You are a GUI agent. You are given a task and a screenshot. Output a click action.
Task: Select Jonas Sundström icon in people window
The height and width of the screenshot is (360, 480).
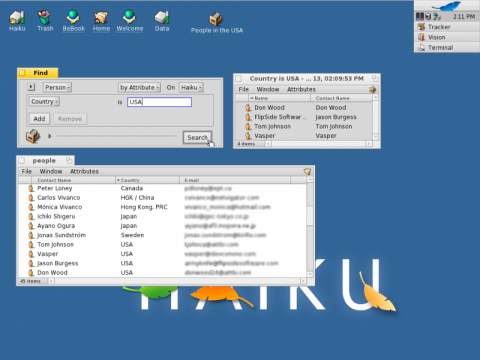point(31,235)
